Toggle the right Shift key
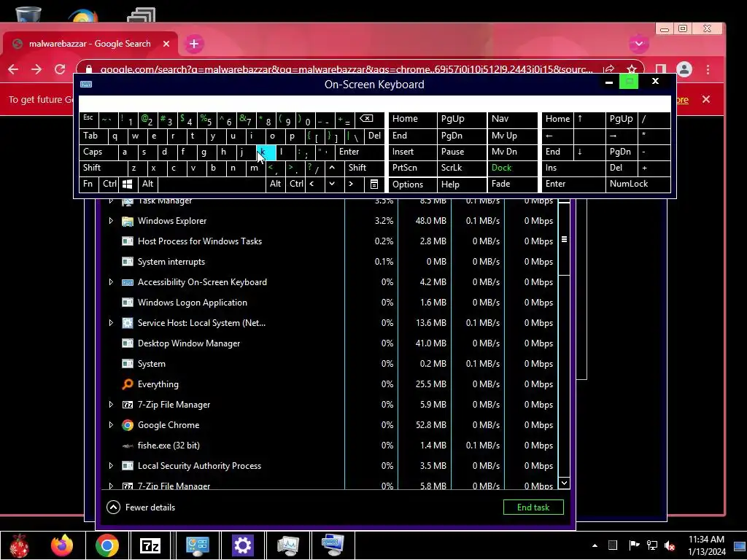This screenshot has height=560, width=747. 364,168
